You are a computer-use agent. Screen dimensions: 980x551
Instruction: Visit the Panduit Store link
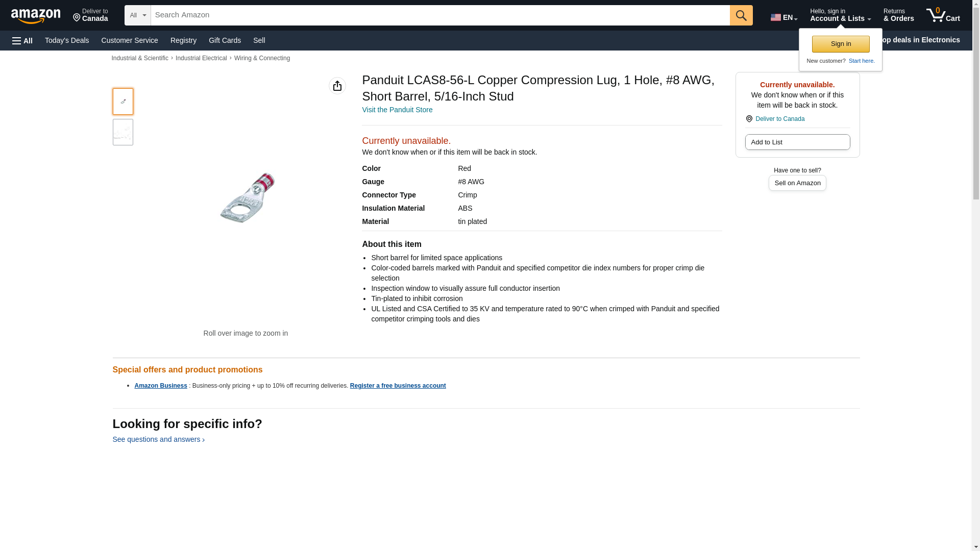[x=397, y=110]
